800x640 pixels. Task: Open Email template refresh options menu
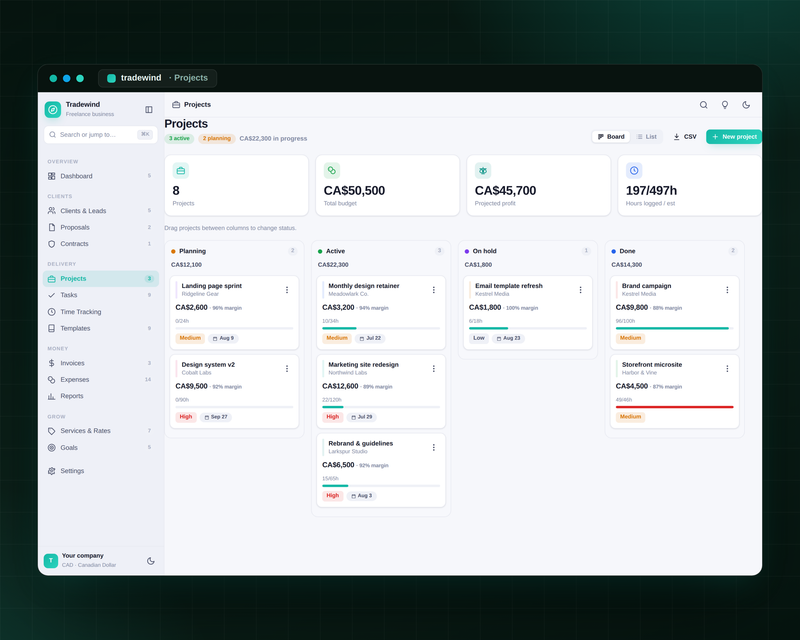pos(580,290)
